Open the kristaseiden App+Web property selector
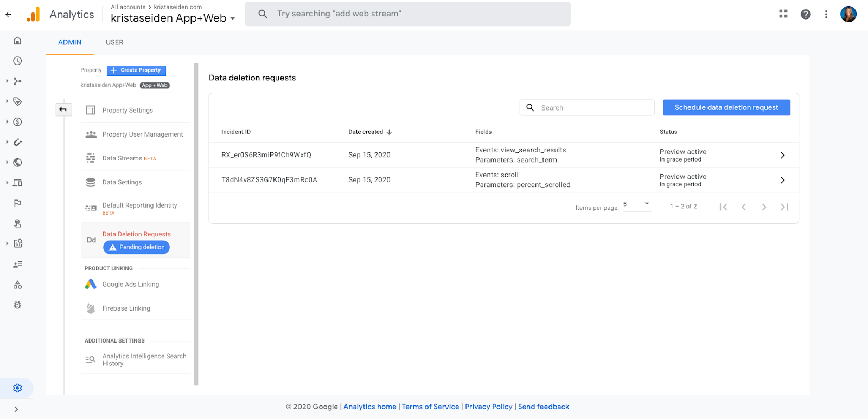The width and height of the screenshot is (868, 419). 173,18
